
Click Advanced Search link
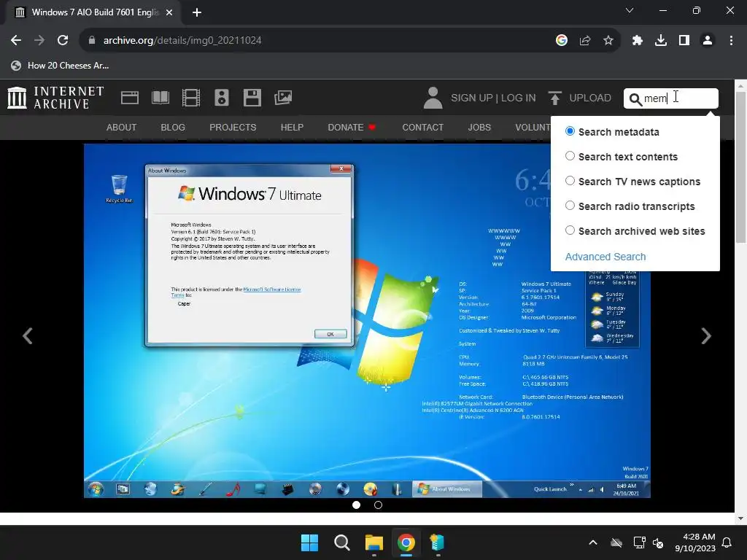[605, 257]
